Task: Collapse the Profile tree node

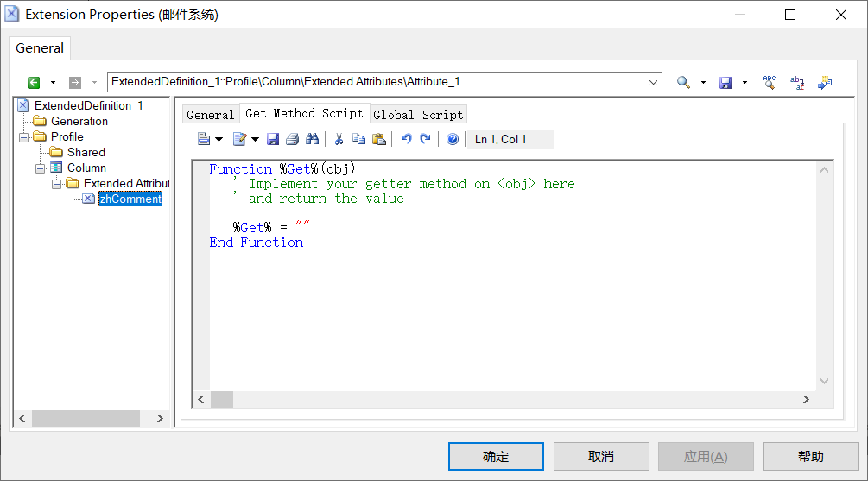Action: 24,137
